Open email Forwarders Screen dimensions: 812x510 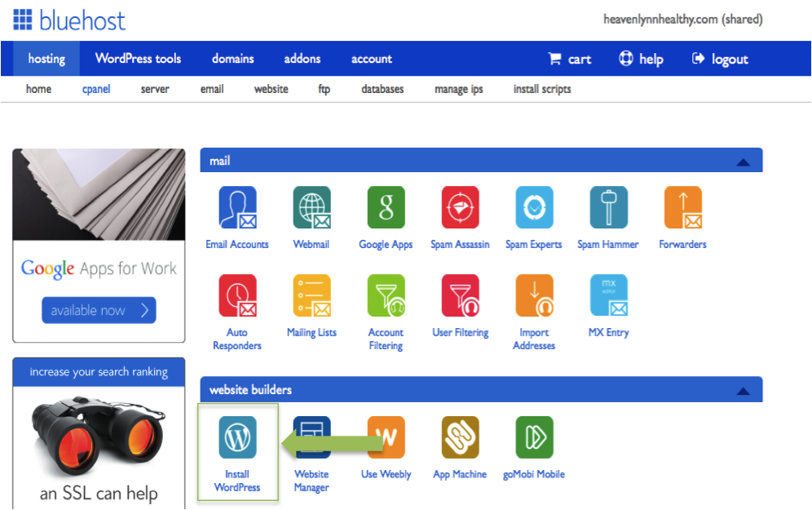pos(683,208)
